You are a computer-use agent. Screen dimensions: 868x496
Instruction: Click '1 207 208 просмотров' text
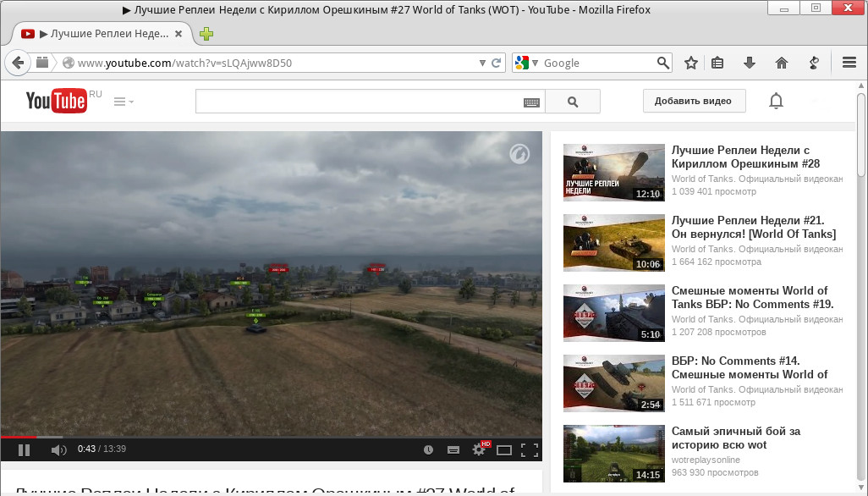(x=718, y=332)
